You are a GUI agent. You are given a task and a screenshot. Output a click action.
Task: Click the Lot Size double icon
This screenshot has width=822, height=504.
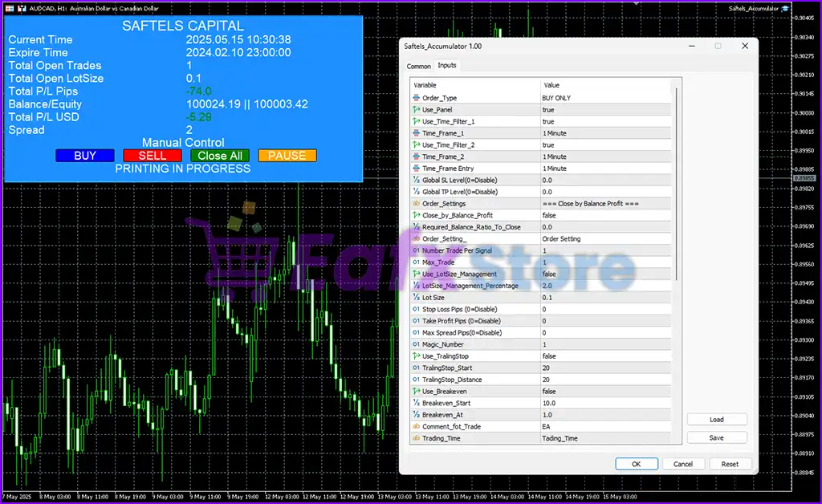click(417, 297)
